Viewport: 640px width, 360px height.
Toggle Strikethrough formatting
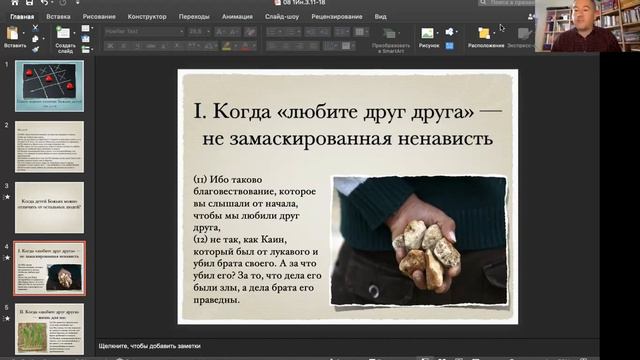pos(151,46)
